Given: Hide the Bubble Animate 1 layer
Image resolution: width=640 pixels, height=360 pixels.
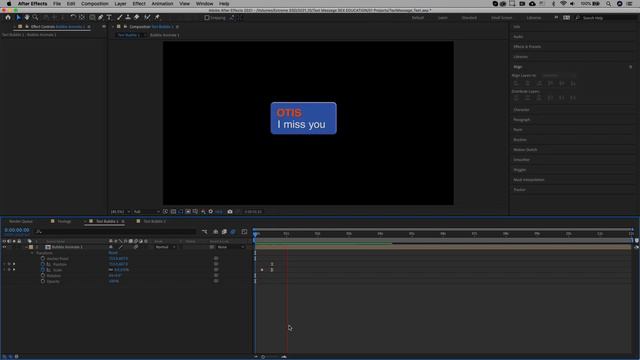Looking at the screenshot, I should pyautogui.click(x=4, y=247).
